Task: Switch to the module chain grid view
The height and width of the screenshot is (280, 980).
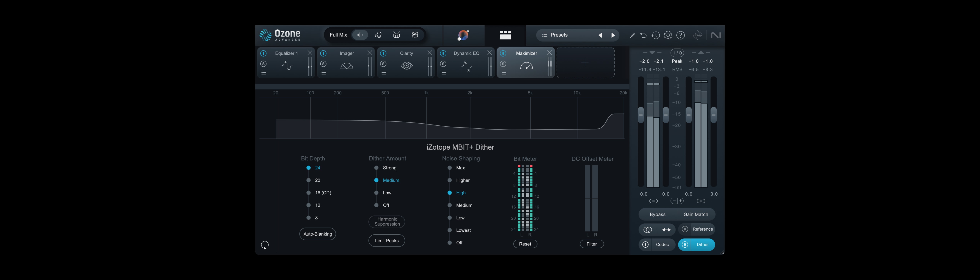Action: (505, 35)
